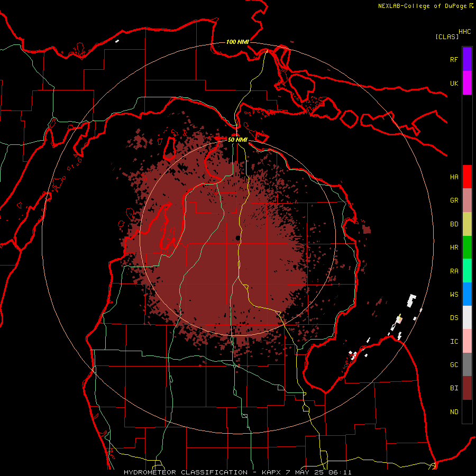Viewport: 476px width, 476px height.
Task: Click the radar site dot at center
Action: click(238, 237)
